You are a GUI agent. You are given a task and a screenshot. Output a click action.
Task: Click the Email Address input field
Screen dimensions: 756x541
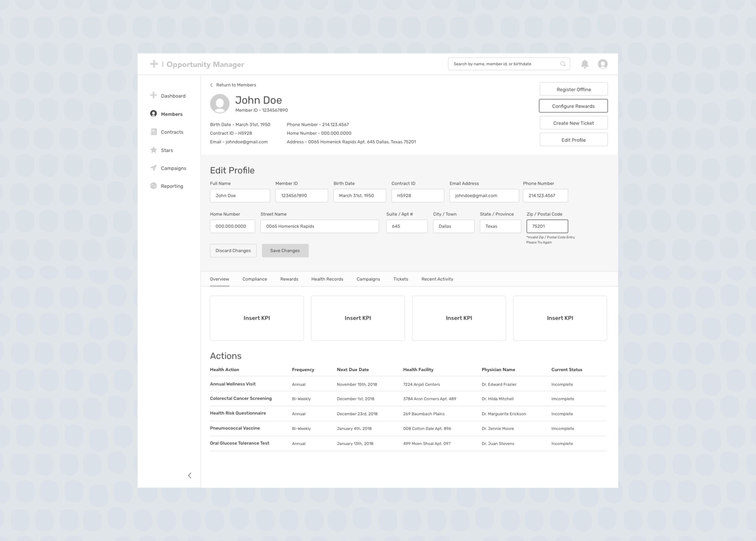tap(484, 196)
